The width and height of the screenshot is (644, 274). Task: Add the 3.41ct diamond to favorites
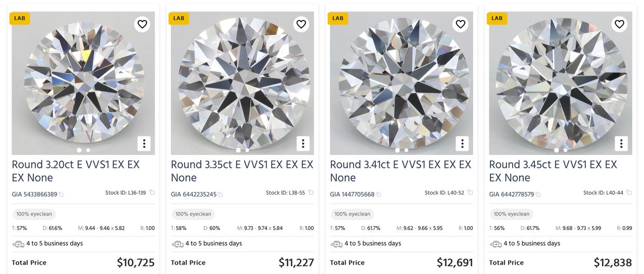[x=460, y=24]
